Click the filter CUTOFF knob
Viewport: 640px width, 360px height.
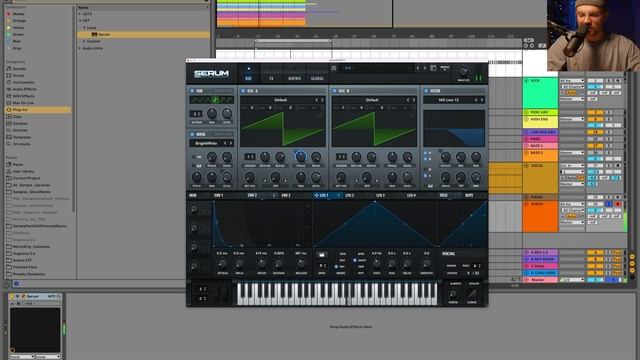(445, 157)
